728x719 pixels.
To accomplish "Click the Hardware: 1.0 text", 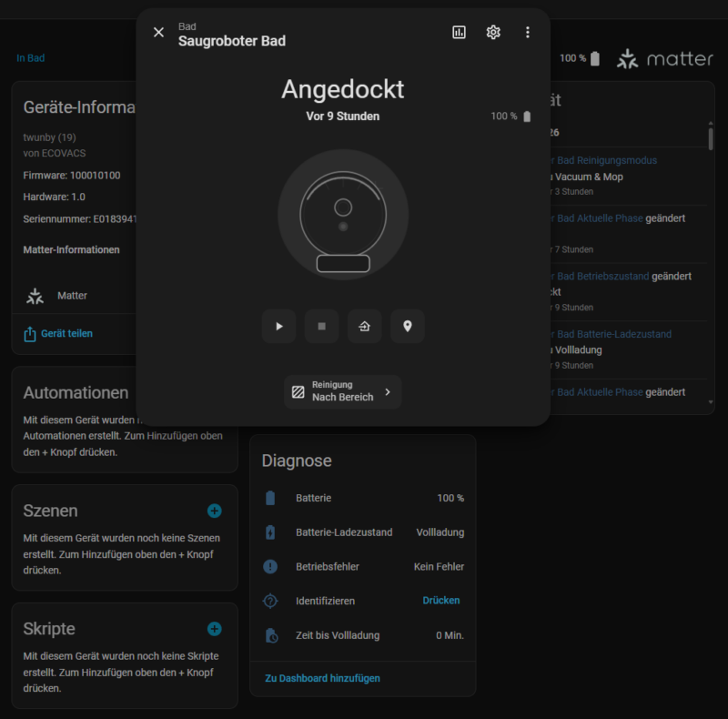I will [x=55, y=197].
